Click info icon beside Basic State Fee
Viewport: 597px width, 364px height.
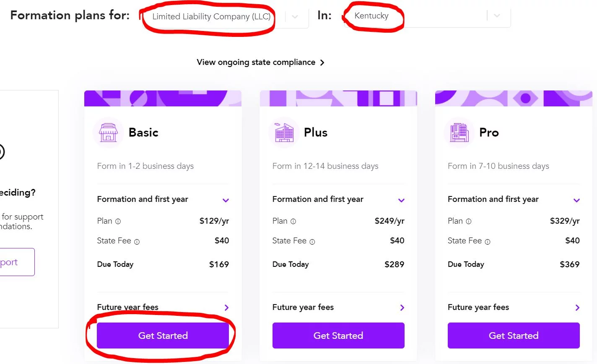[137, 241]
